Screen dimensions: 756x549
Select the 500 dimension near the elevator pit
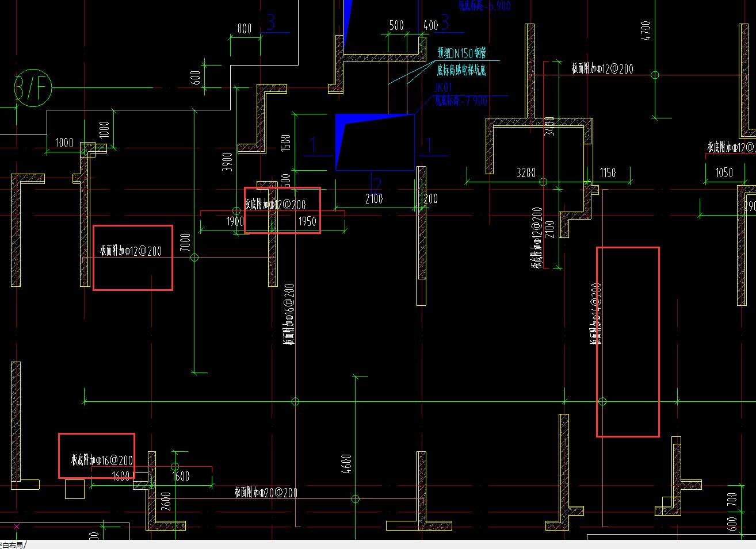396,26
